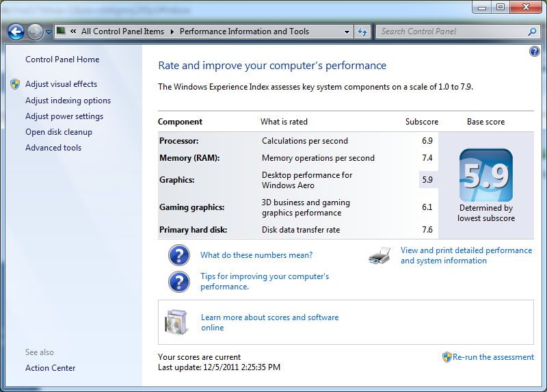Click the 6.9 Processor subscore
547x392 pixels.
point(427,141)
